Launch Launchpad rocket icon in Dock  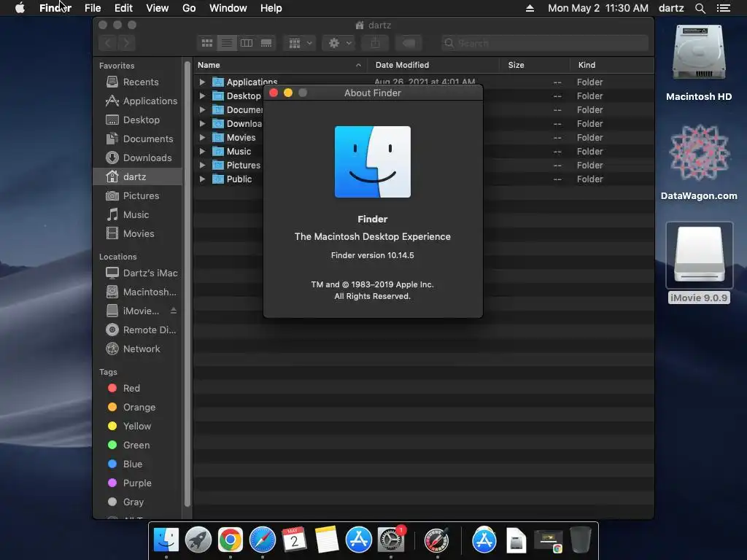(198, 540)
